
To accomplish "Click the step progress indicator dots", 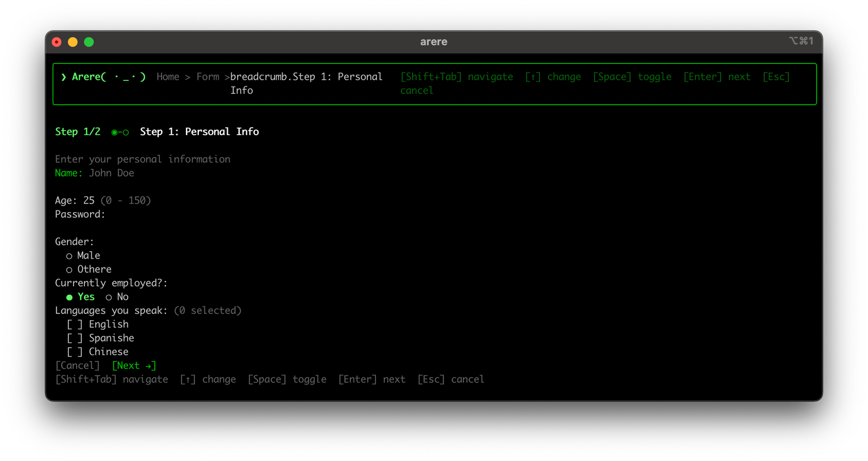I will (120, 132).
